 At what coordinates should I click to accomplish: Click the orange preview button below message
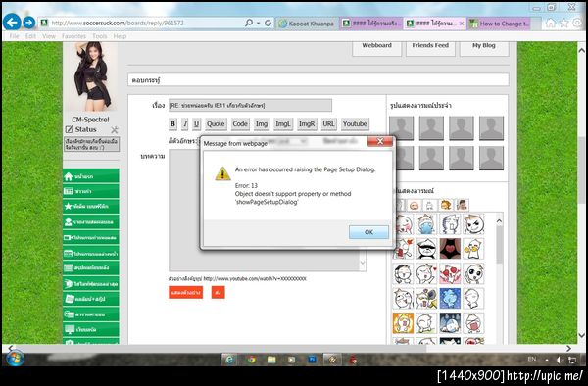(x=185, y=292)
